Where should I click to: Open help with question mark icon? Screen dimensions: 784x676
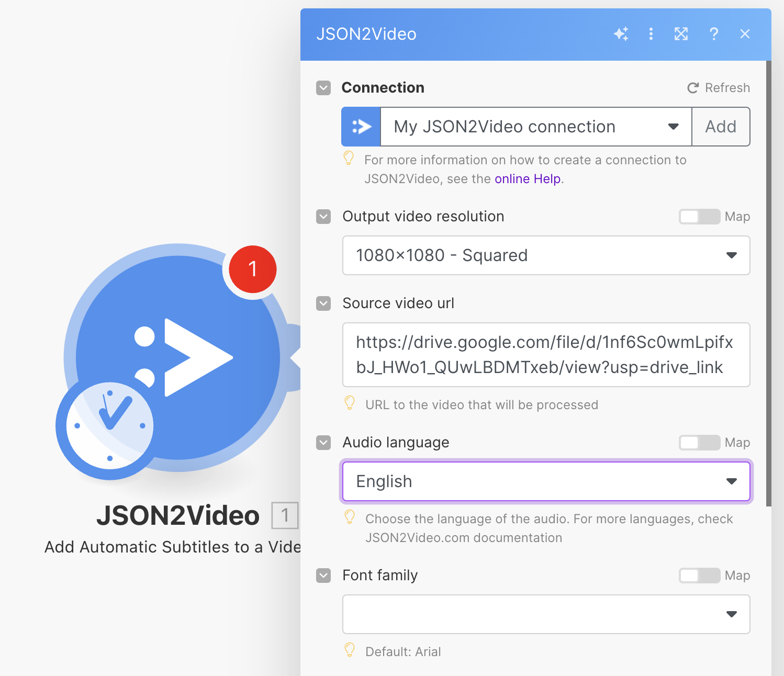coord(714,34)
